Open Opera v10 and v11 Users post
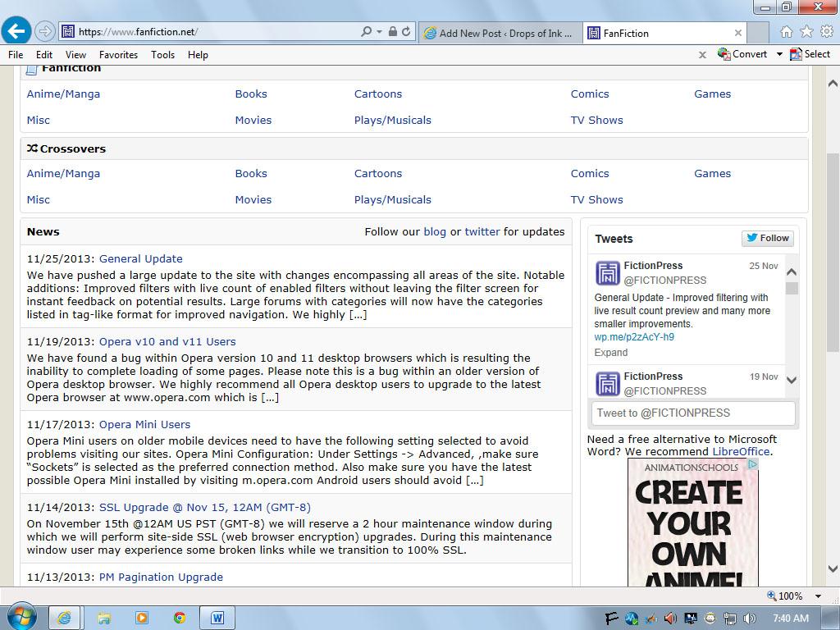The image size is (840, 630). click(167, 342)
